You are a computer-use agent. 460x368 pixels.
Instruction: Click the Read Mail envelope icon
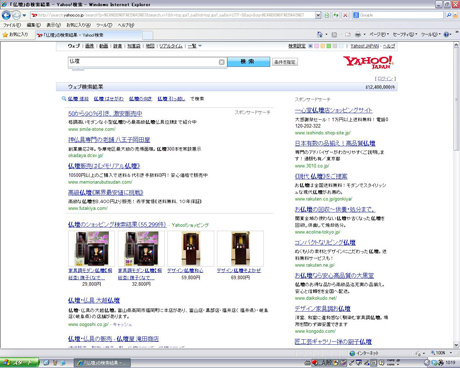point(348,34)
